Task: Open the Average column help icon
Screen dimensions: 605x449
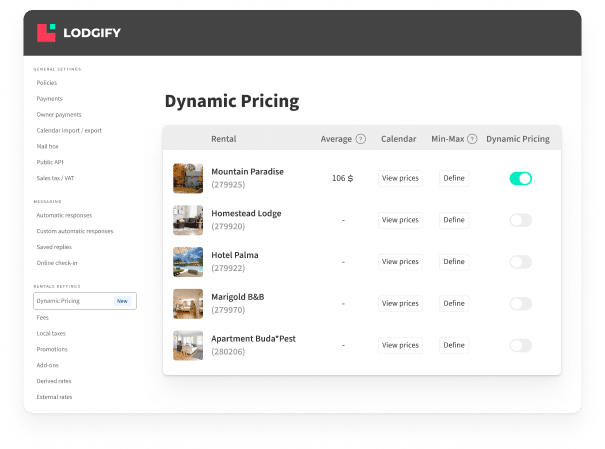Action: click(x=360, y=139)
